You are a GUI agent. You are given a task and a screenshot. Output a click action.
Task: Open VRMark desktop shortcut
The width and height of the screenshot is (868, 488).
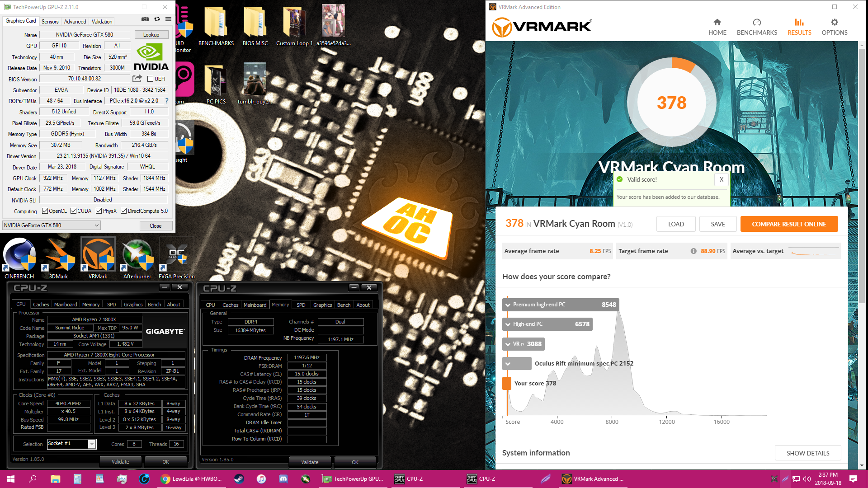[x=98, y=258]
